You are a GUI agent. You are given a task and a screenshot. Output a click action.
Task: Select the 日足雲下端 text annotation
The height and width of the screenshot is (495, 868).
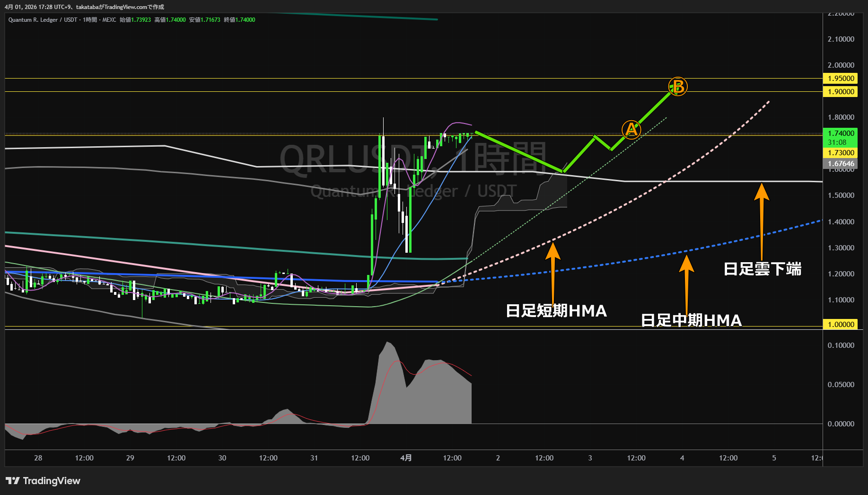(x=763, y=269)
